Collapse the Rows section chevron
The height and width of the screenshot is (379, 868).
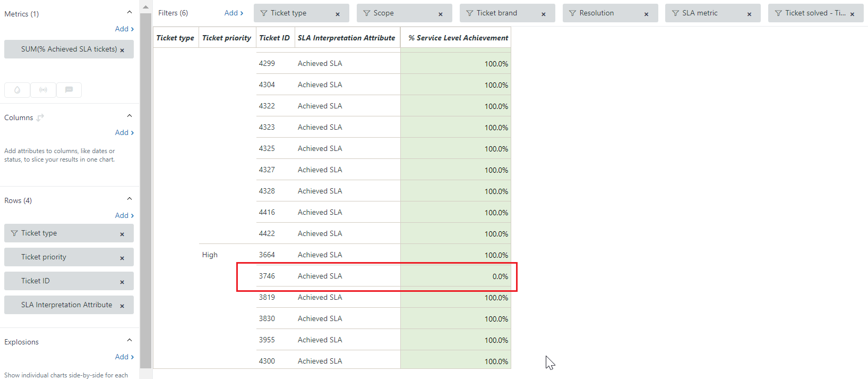(129, 199)
